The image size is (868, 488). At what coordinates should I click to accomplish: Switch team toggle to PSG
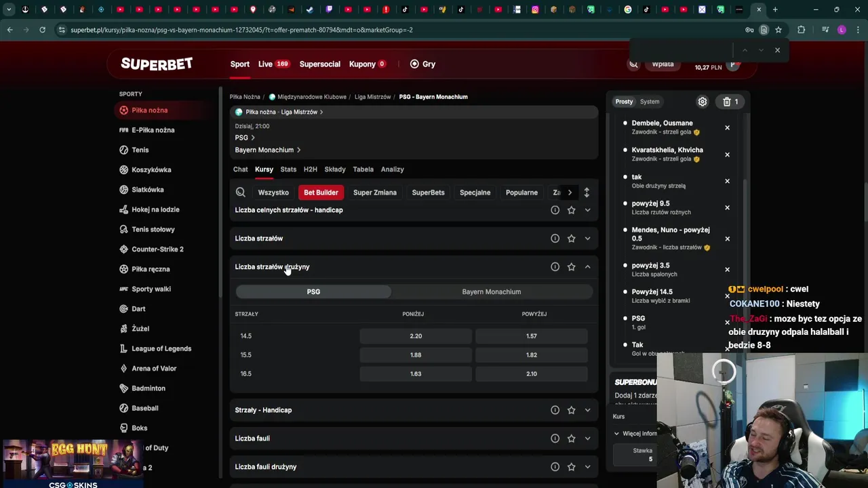tap(313, 291)
